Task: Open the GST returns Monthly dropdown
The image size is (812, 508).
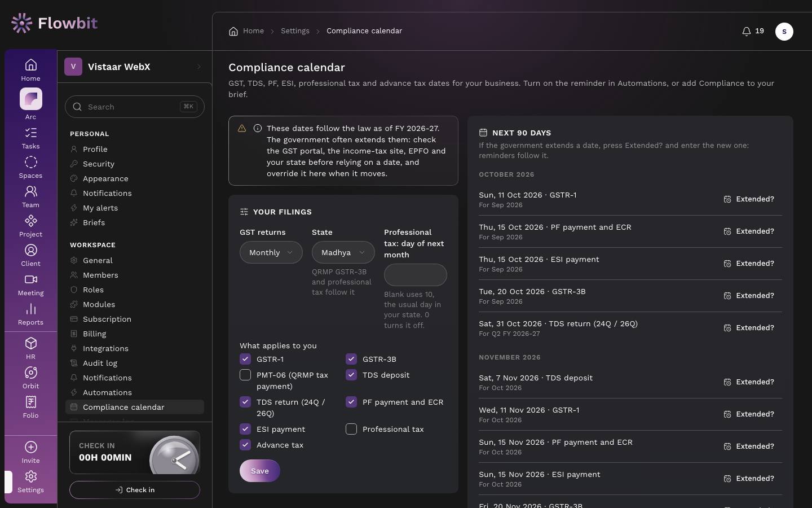Action: point(271,252)
